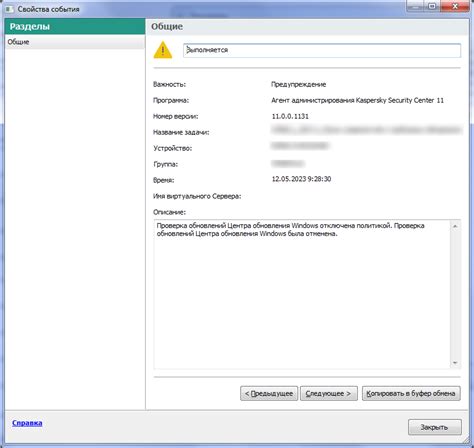Image resolution: width=474 pixels, height=448 pixels.
Task: Go to previous event with Предыдущее button
Action: (269, 393)
